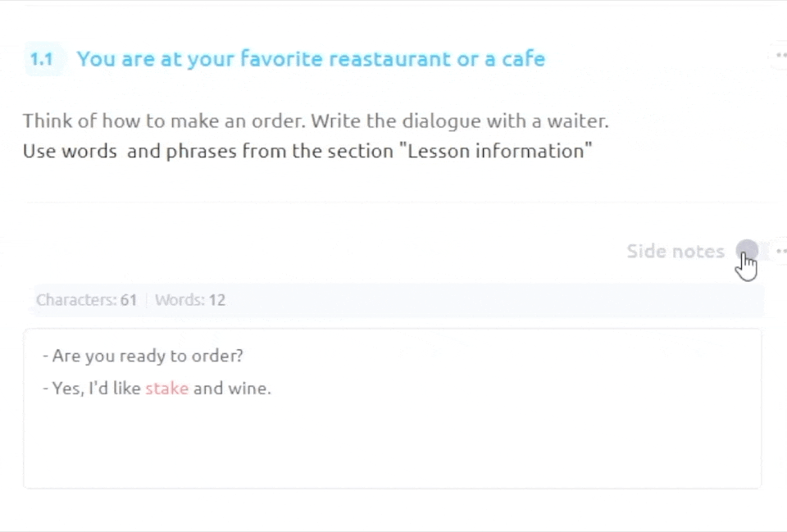Viewport: 787px width, 532px height.
Task: Click the red highlighted word stake
Action: pyautogui.click(x=166, y=389)
